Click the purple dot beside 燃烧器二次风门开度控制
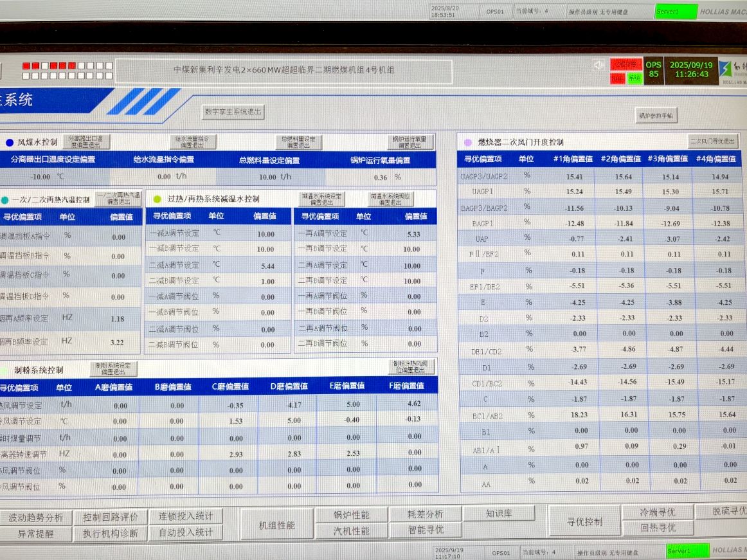747x560 pixels. click(468, 142)
